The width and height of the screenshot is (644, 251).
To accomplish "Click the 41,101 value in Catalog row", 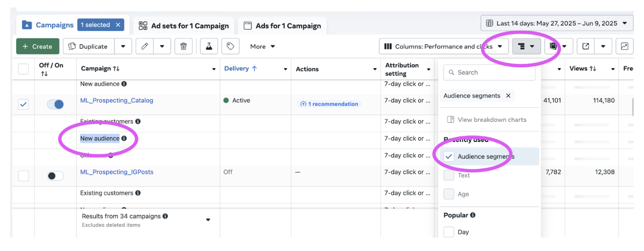I will click(x=552, y=100).
